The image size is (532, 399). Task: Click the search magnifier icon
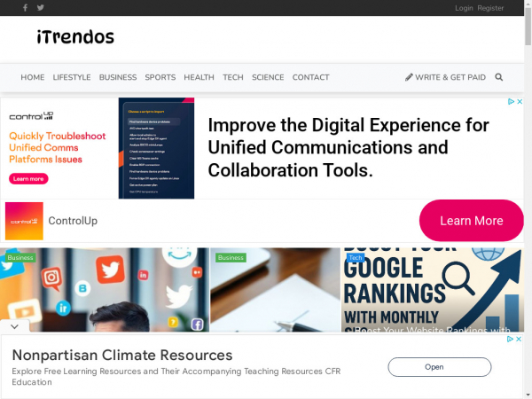point(498,77)
